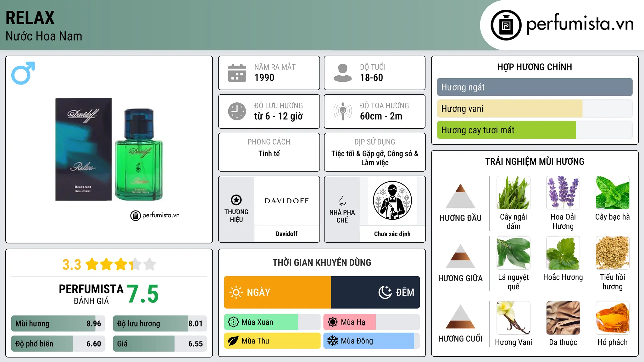644x362 pixels.
Task: Click the perfumista.vn perfume bottle logo icon
Action: (506, 25)
